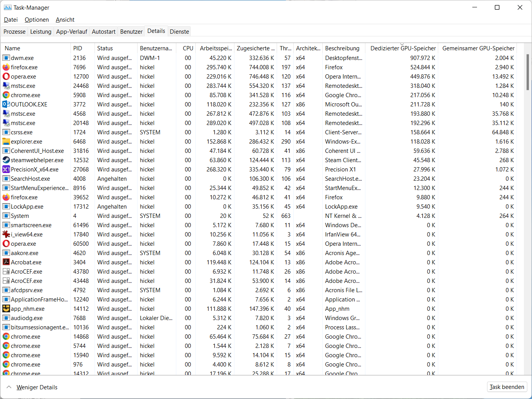This screenshot has width=532, height=399.
Task: Click the explorer.exe folder icon
Action: coord(6,142)
